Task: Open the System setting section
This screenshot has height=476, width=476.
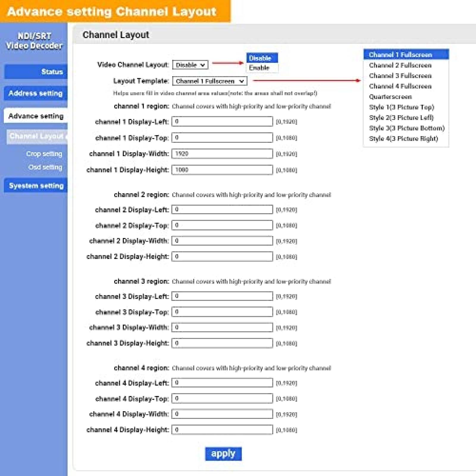Action: tap(36, 185)
